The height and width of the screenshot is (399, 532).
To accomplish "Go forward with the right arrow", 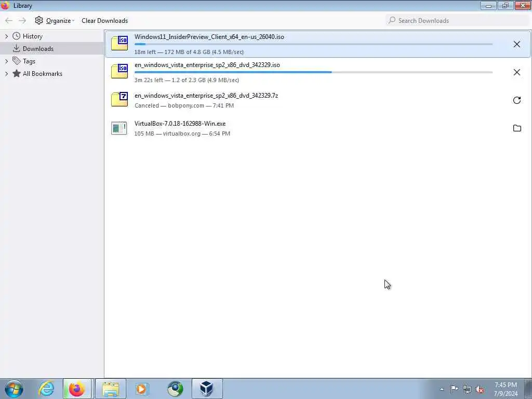I will click(22, 21).
